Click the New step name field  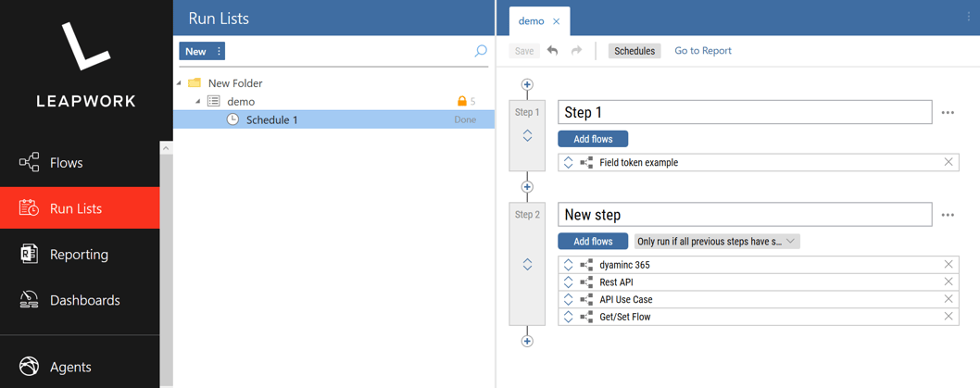(745, 214)
